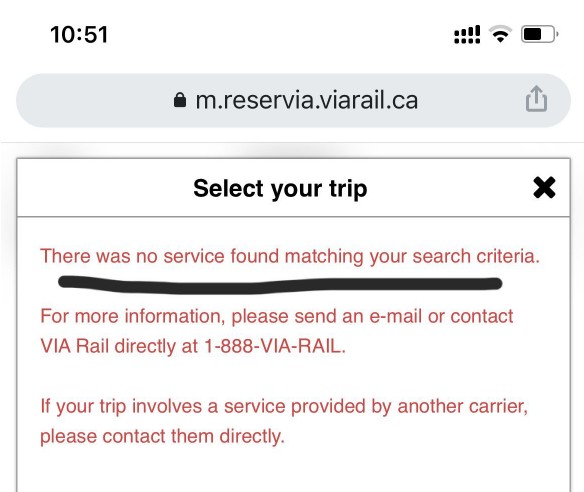
Task: Tap blank white area below the messages
Action: 293,469
